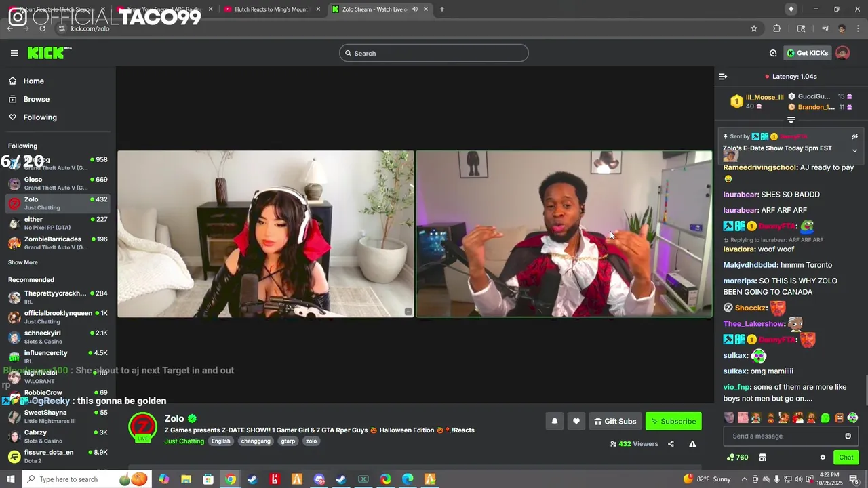Click Zolo's channel avatar
868x488 pixels.
[143, 427]
